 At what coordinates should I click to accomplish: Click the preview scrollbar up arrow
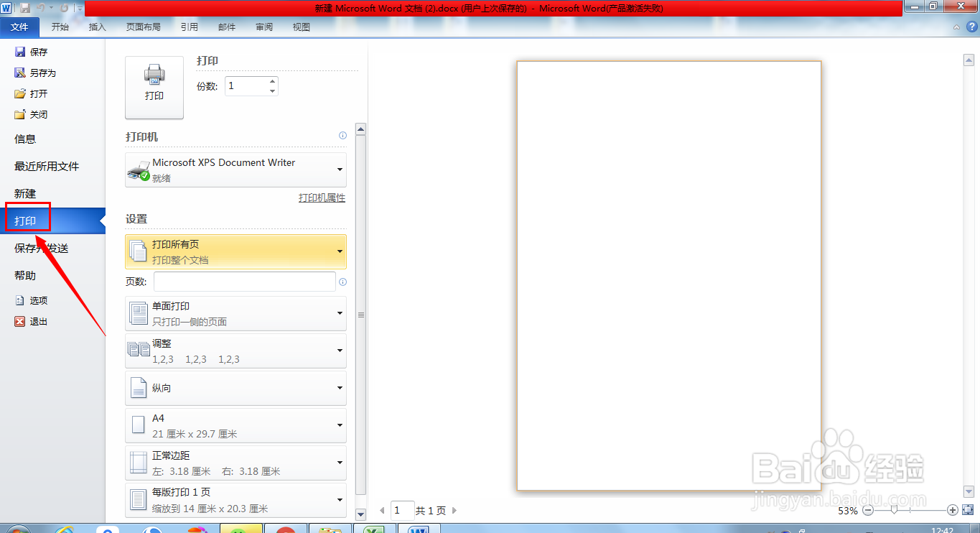pyautogui.click(x=967, y=60)
